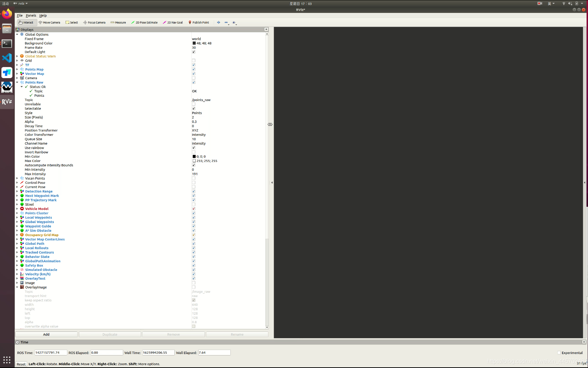
Task: Activate the Move Camera tool
Action: [49, 22]
